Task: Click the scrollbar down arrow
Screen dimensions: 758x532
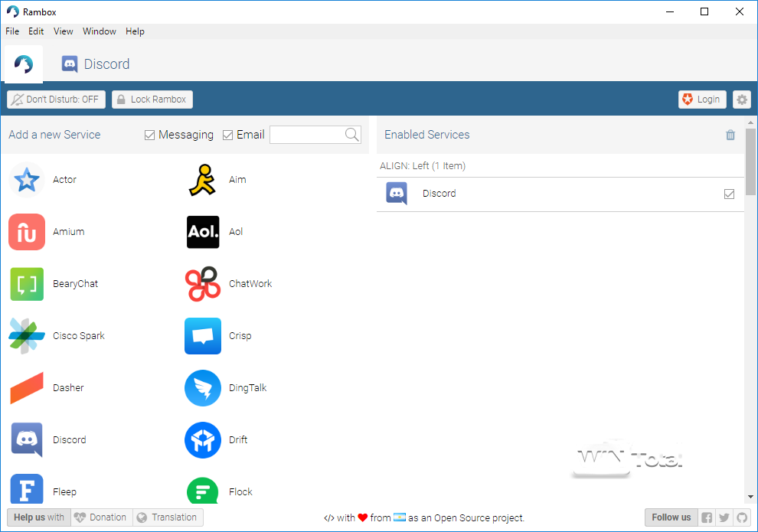Action: (x=750, y=496)
